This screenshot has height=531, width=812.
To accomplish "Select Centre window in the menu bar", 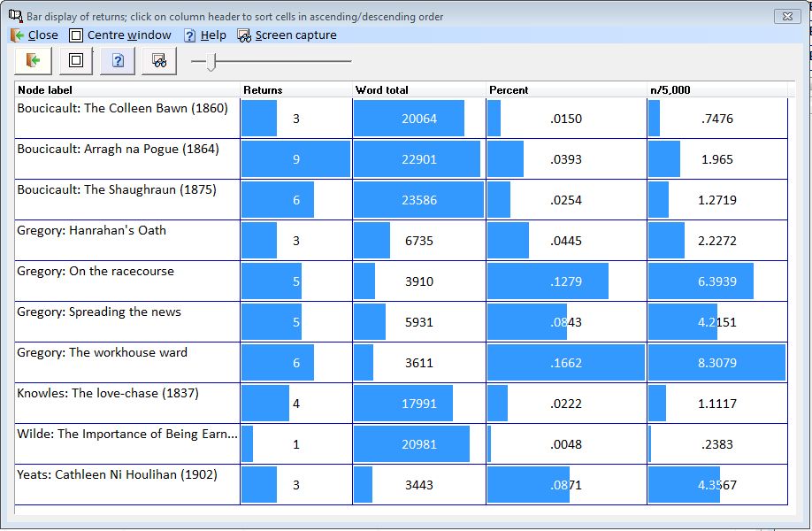I will point(120,35).
